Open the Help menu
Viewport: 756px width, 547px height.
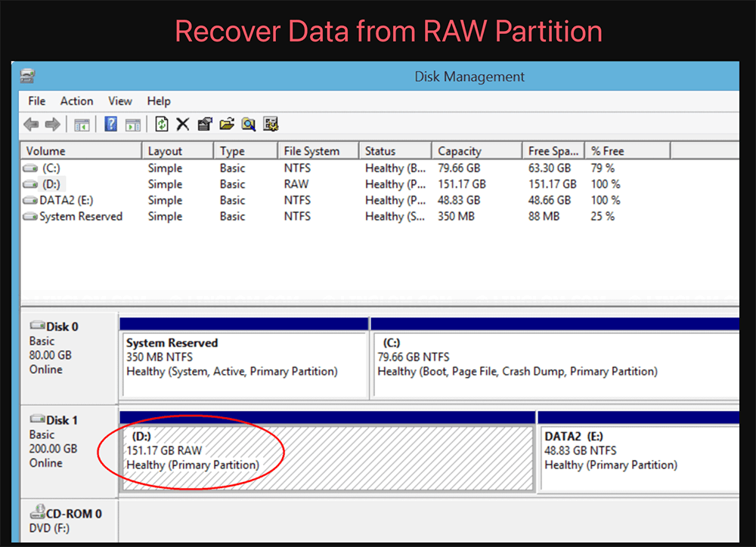(159, 100)
